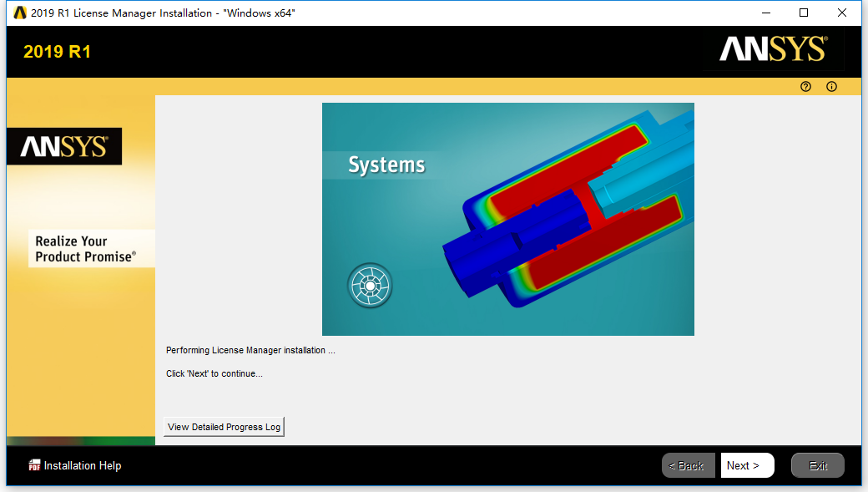Maximize the installer window
This screenshot has width=868, height=492.
tap(804, 13)
